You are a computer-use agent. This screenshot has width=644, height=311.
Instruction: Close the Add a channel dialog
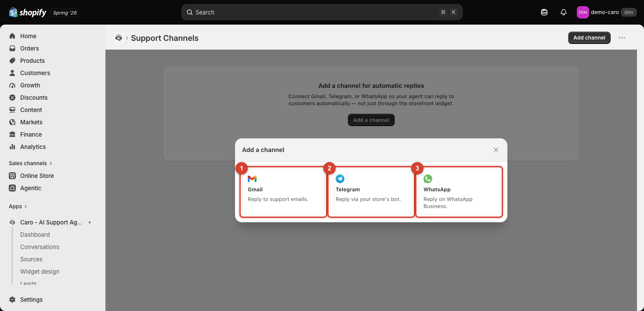coord(496,150)
